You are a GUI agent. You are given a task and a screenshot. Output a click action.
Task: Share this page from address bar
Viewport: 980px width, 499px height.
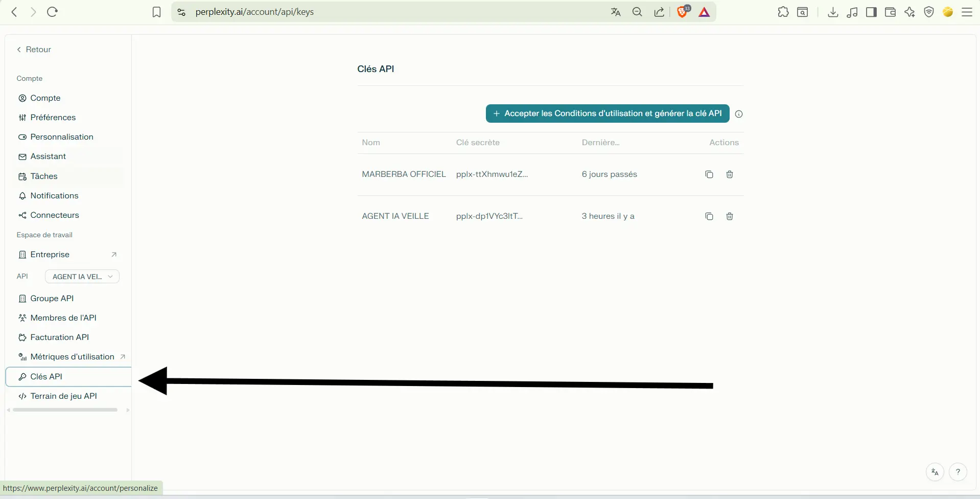point(659,12)
